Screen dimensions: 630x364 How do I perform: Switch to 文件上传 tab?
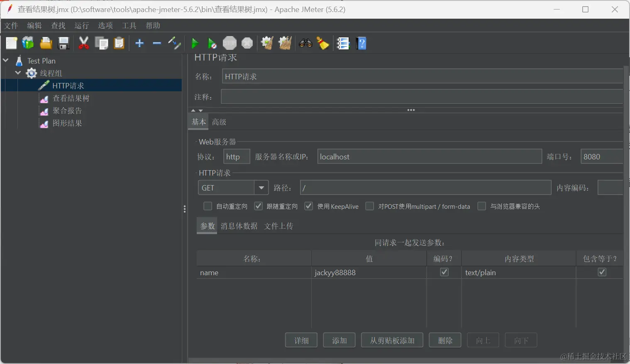[x=279, y=226]
